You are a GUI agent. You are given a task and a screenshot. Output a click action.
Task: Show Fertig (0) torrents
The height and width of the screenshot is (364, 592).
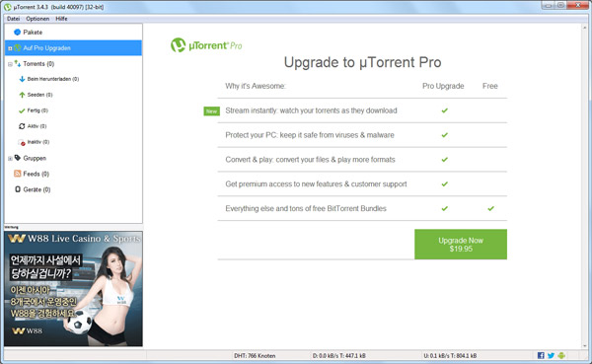tap(37, 110)
